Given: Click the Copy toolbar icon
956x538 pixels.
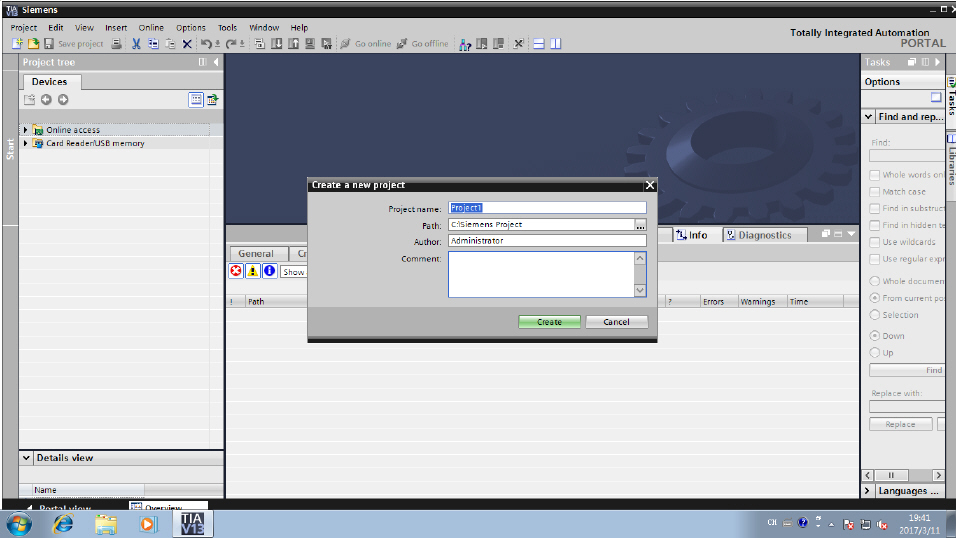Looking at the screenshot, I should tap(153, 44).
